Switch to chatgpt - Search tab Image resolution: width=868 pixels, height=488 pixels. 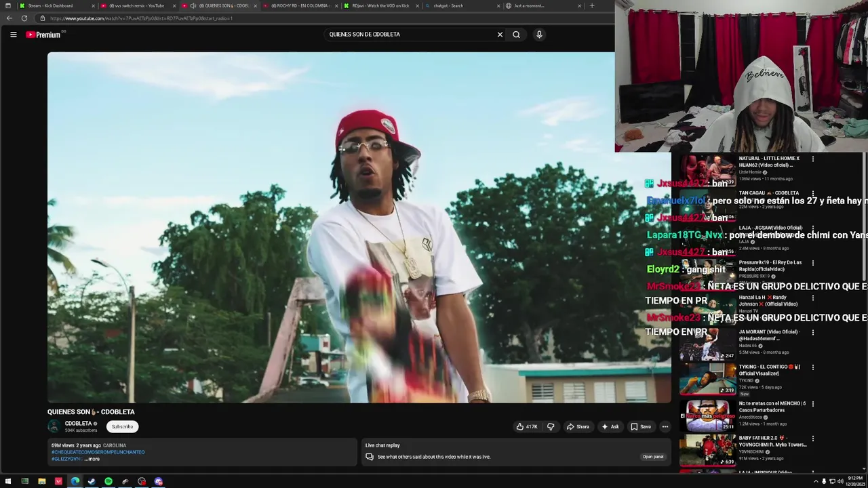(x=461, y=5)
